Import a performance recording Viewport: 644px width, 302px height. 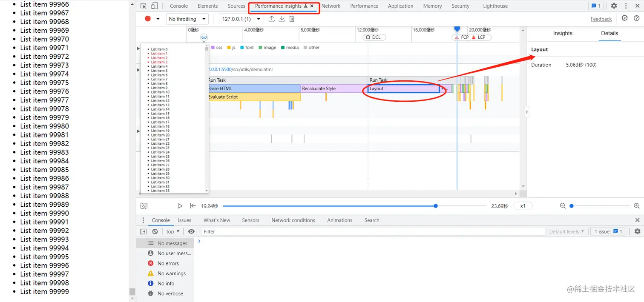271,19
